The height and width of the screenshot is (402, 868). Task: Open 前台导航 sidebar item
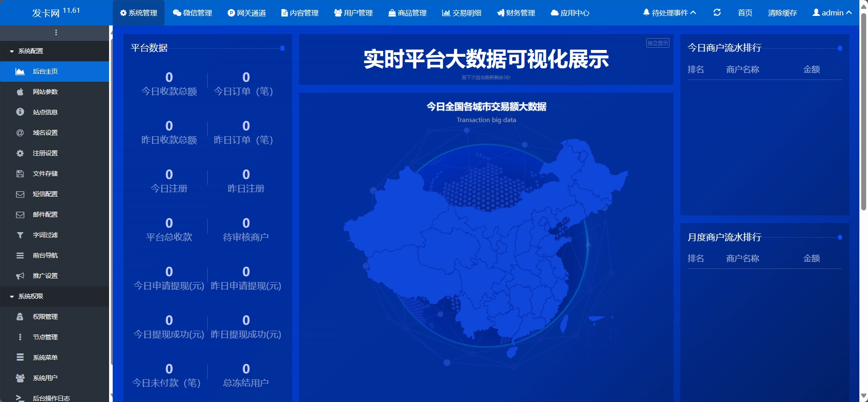coord(55,255)
